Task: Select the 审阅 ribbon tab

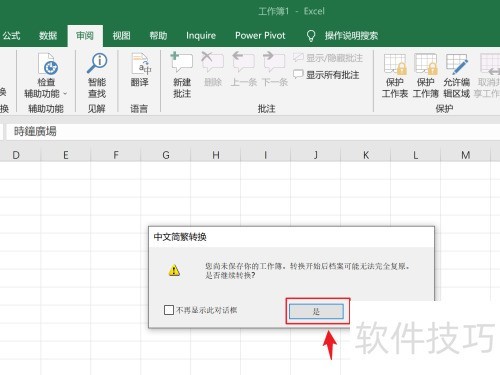Action: pos(85,36)
